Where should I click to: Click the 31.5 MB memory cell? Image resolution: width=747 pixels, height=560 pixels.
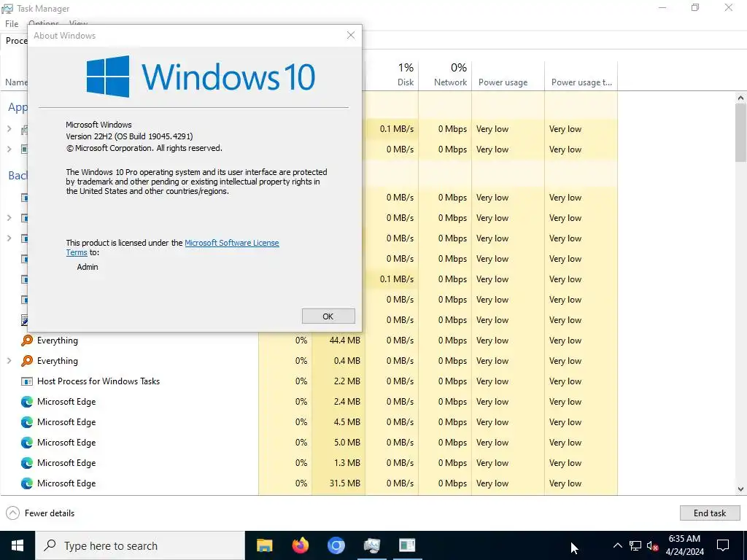tap(338, 484)
